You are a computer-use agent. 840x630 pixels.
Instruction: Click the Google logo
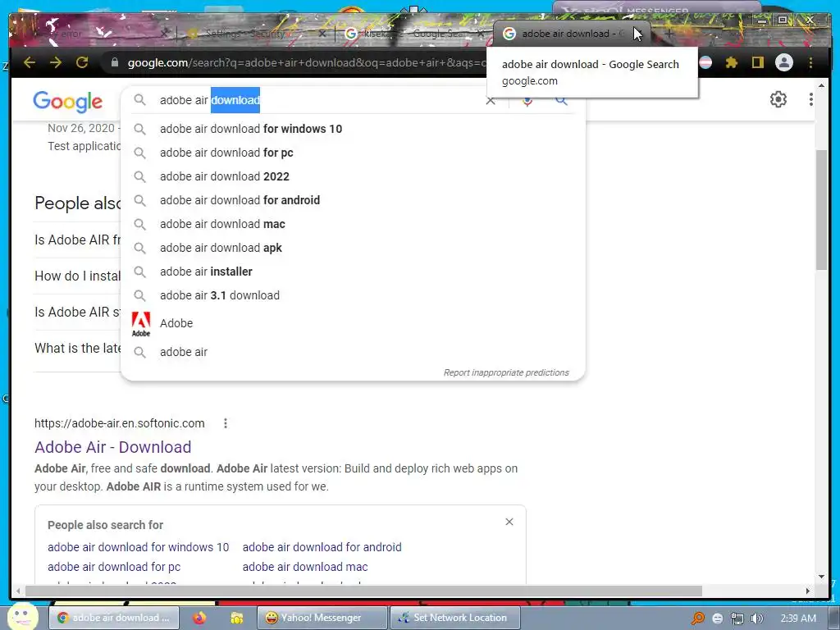point(67,101)
